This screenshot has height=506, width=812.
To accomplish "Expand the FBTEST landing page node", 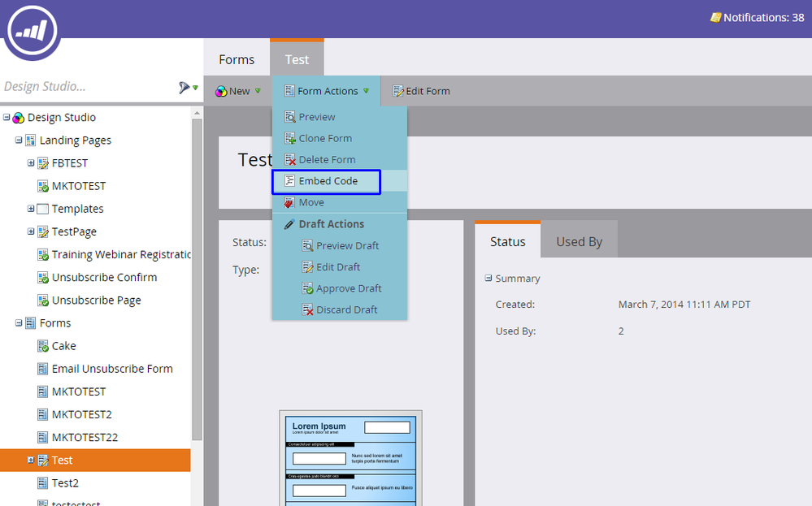I will pyautogui.click(x=31, y=162).
